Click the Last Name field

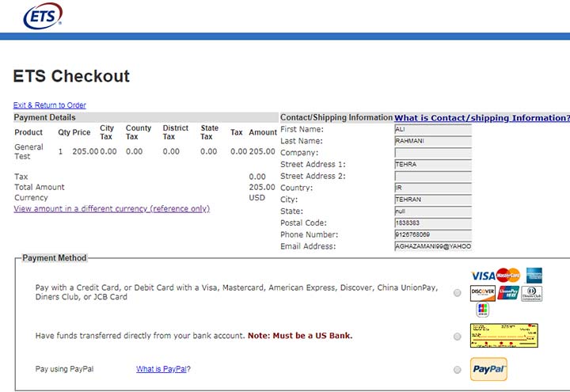(x=433, y=141)
